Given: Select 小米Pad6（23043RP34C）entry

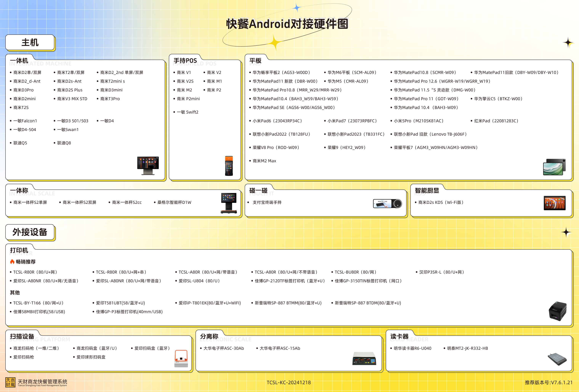Looking at the screenshot, I should coord(278,121).
